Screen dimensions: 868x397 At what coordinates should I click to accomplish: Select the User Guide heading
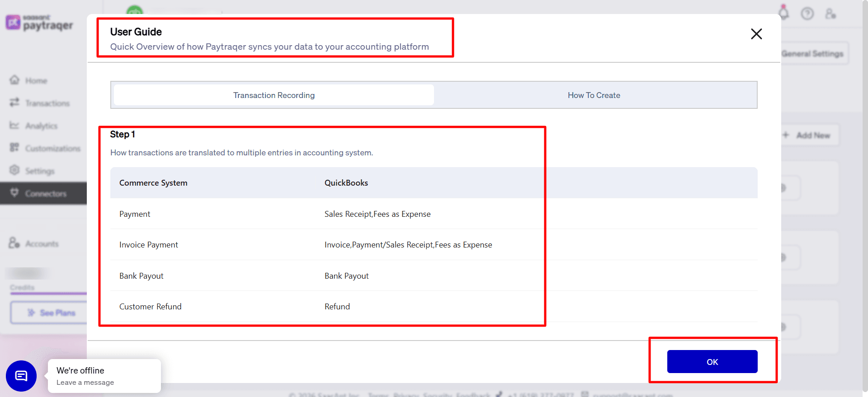(x=136, y=32)
